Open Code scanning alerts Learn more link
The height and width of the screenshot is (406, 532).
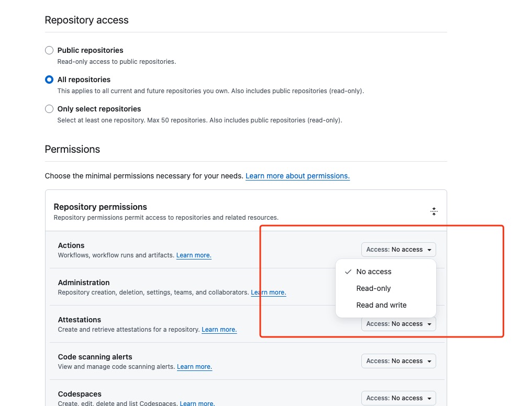click(194, 367)
